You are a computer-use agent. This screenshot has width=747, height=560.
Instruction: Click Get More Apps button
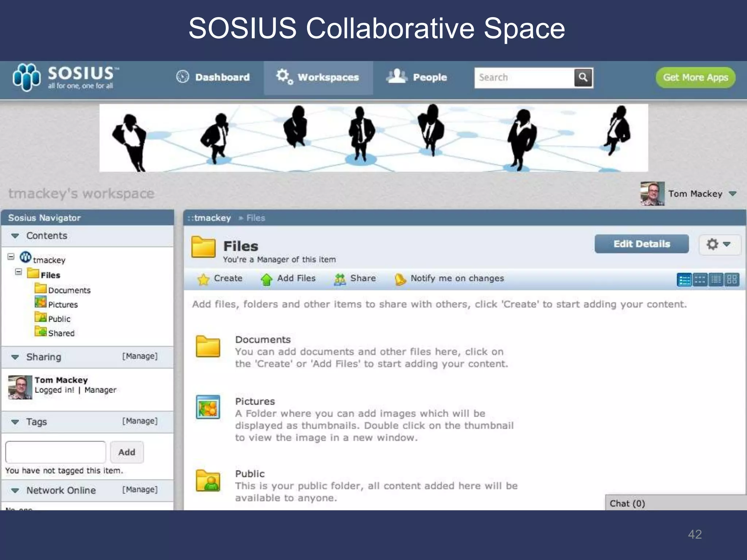695,78
